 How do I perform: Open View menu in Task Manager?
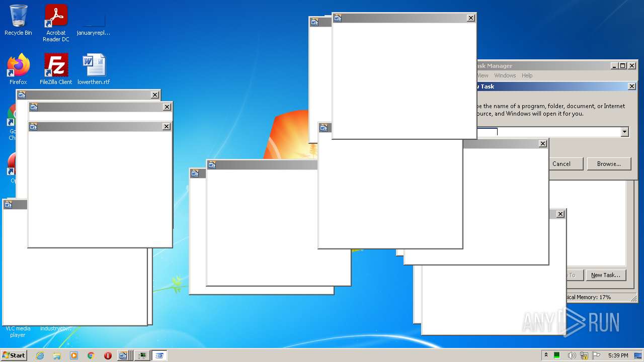coord(482,75)
